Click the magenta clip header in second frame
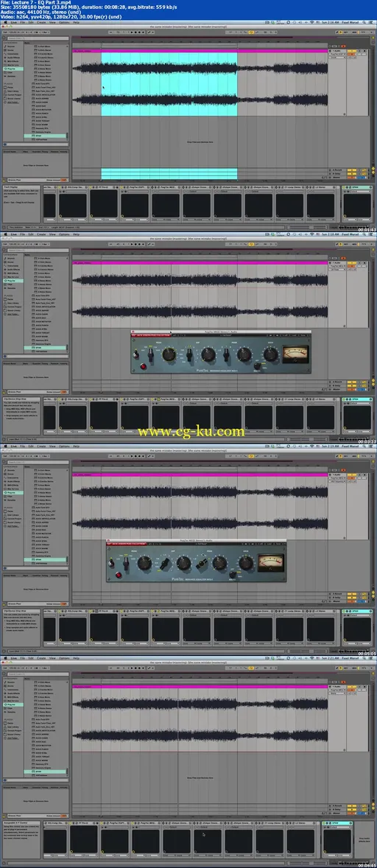 pyautogui.click(x=200, y=263)
